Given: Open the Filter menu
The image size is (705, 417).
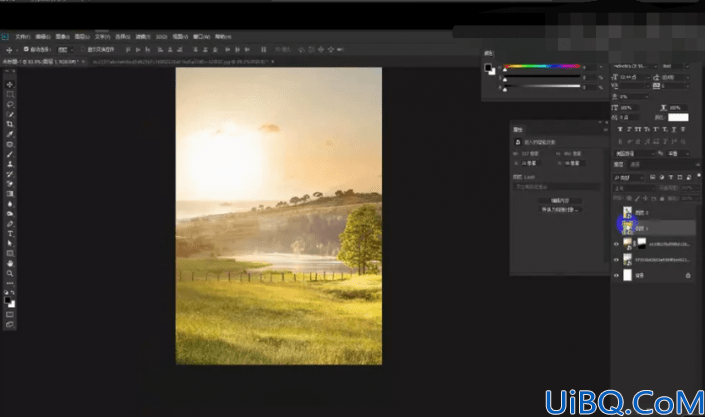Looking at the screenshot, I should [143, 36].
